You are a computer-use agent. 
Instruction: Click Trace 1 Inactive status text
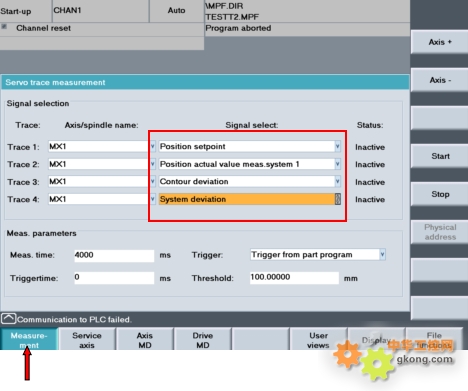click(370, 147)
